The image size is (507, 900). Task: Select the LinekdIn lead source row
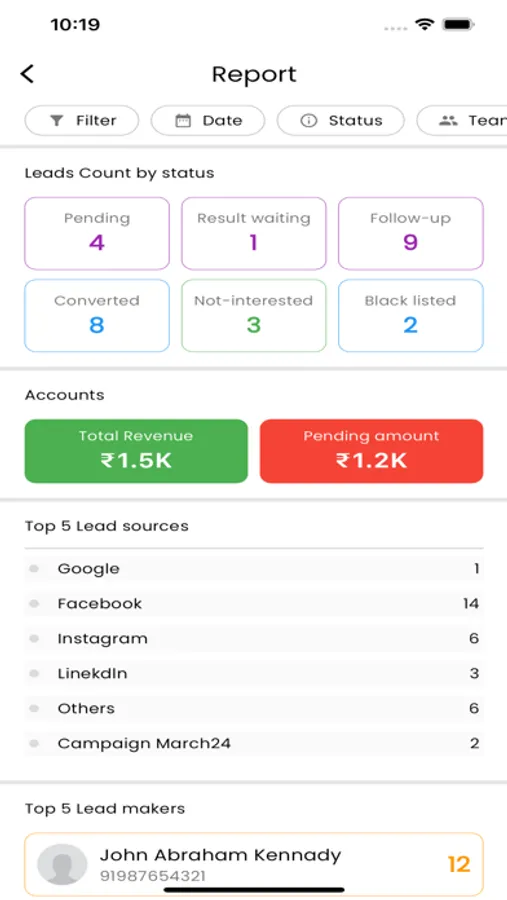click(x=254, y=673)
